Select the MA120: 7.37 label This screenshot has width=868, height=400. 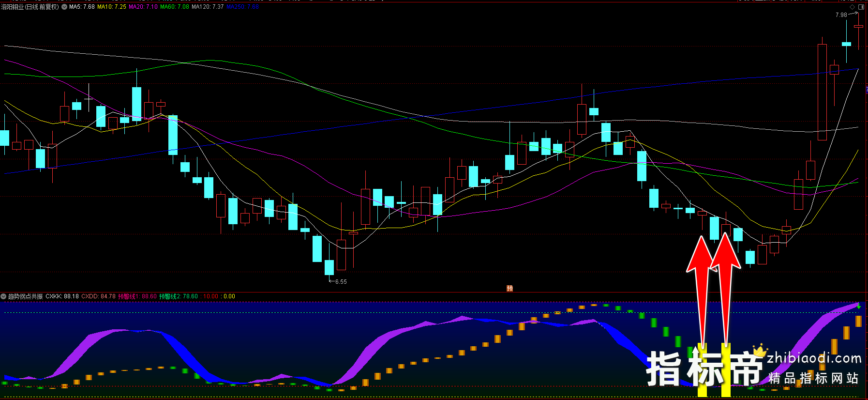pyautogui.click(x=208, y=7)
